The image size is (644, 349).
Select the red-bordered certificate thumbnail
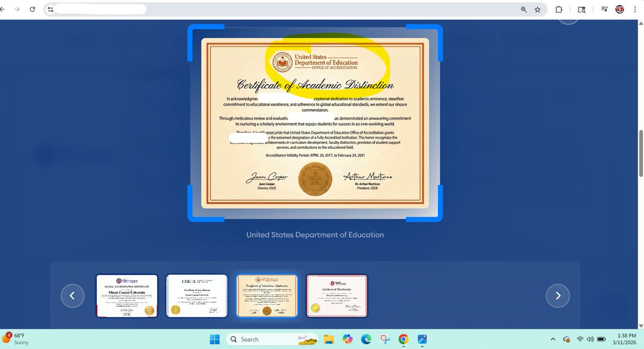[x=336, y=296]
